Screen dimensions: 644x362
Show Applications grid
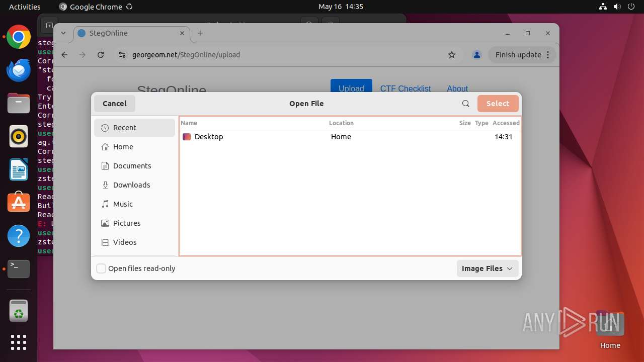click(19, 342)
